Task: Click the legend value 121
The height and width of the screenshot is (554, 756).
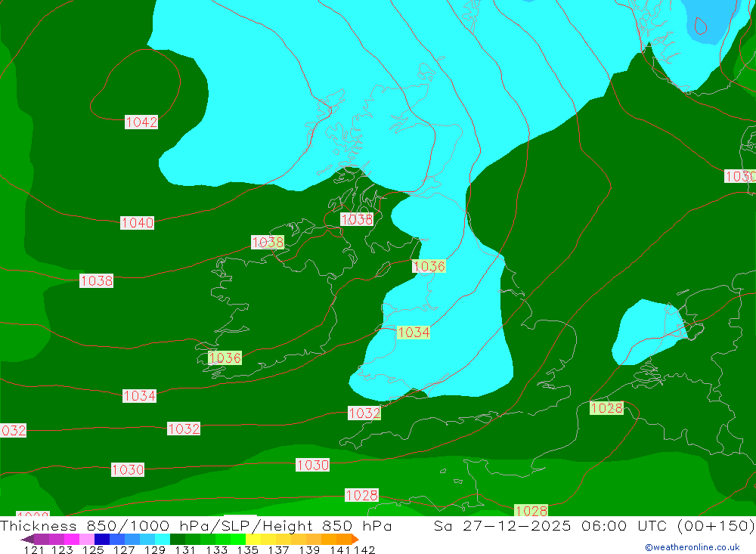Action: (34, 550)
